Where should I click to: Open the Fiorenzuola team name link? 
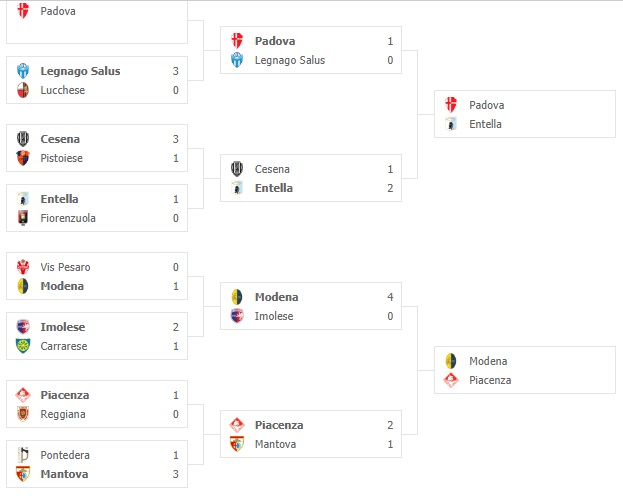point(68,219)
